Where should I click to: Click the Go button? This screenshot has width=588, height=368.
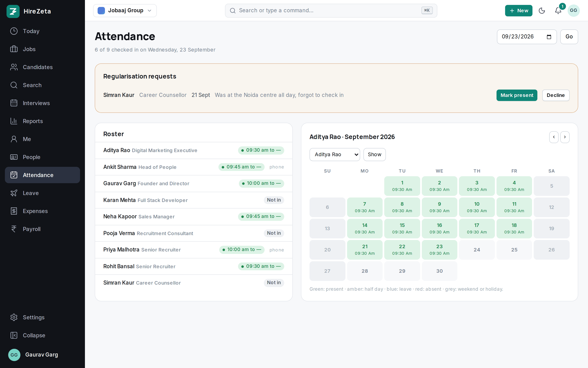click(x=569, y=37)
